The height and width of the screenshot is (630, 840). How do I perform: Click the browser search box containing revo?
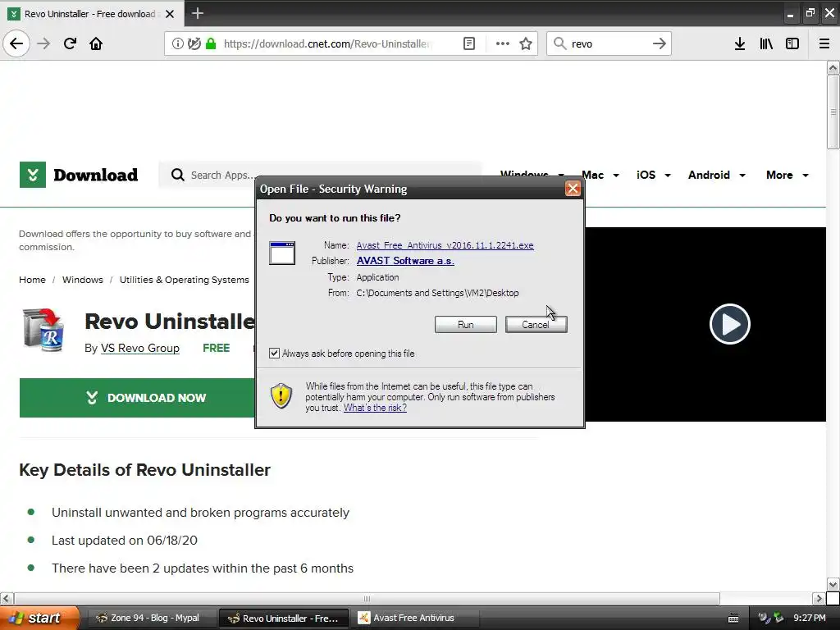pyautogui.click(x=609, y=43)
